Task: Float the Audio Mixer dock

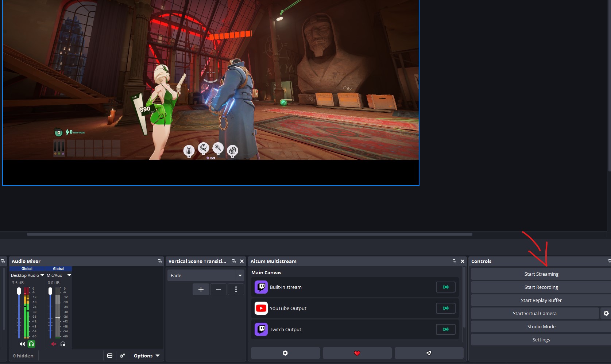Action: (x=159, y=261)
